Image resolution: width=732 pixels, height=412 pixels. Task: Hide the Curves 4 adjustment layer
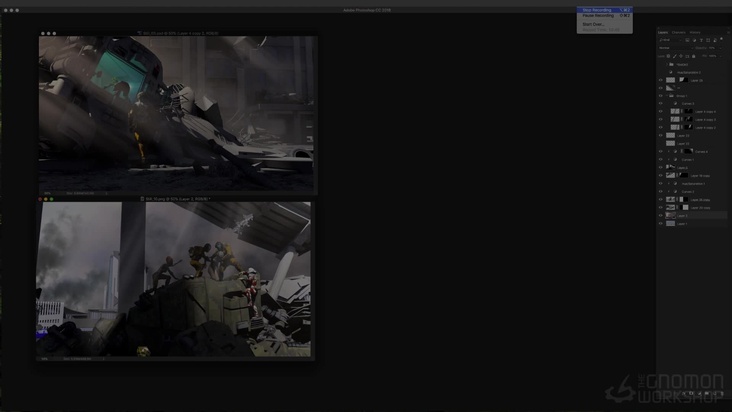[x=661, y=152]
